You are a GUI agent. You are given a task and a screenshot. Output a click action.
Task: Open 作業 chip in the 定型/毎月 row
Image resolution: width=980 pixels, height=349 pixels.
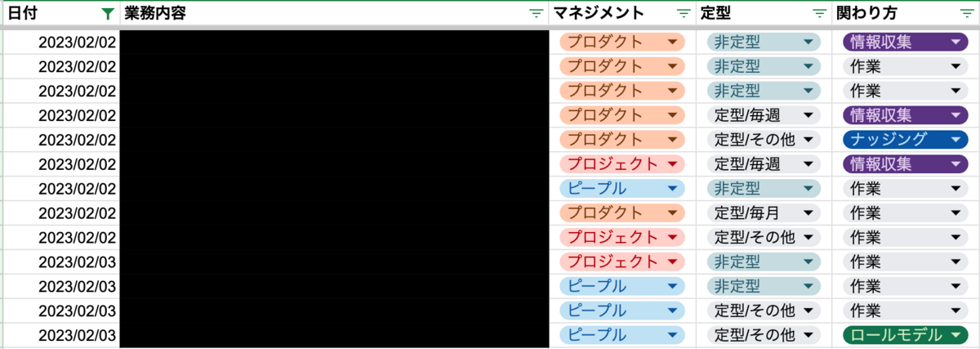[x=906, y=213]
